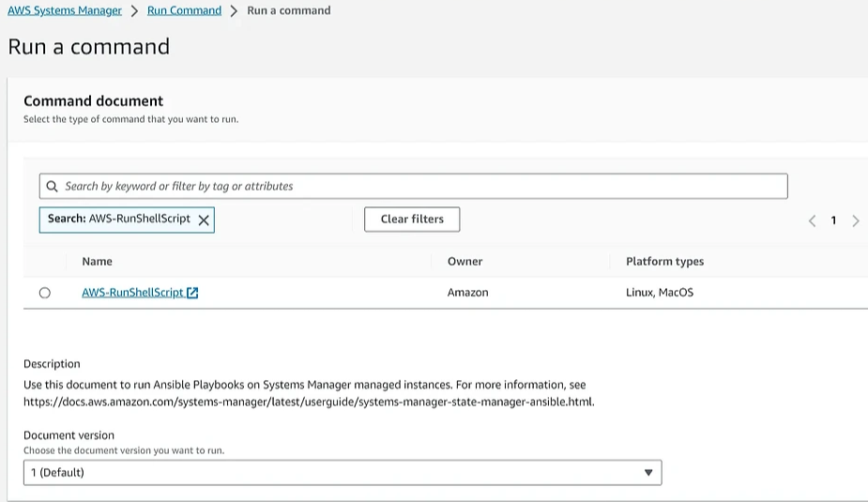
Task: Click the Amazon owner cell
Action: tap(467, 292)
